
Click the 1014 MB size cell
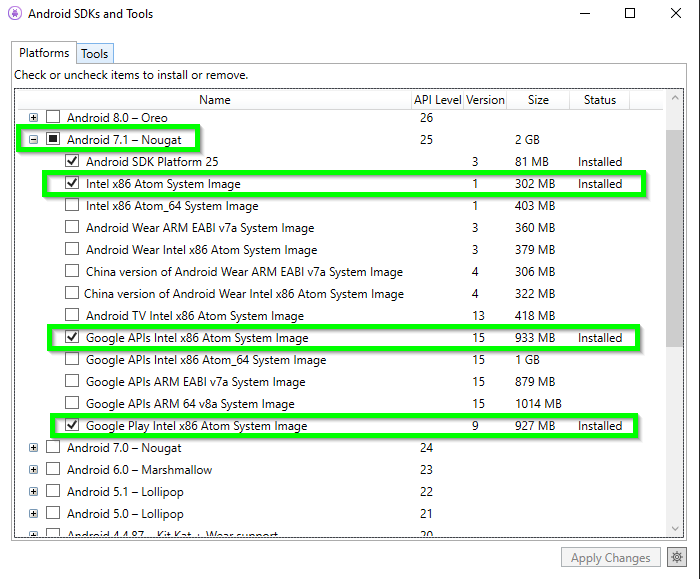pyautogui.click(x=538, y=404)
